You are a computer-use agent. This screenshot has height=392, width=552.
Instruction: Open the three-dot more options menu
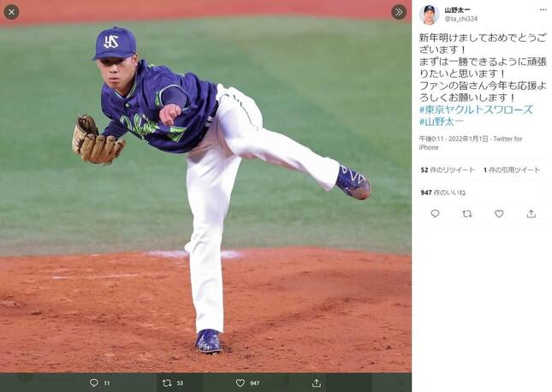click(x=543, y=10)
